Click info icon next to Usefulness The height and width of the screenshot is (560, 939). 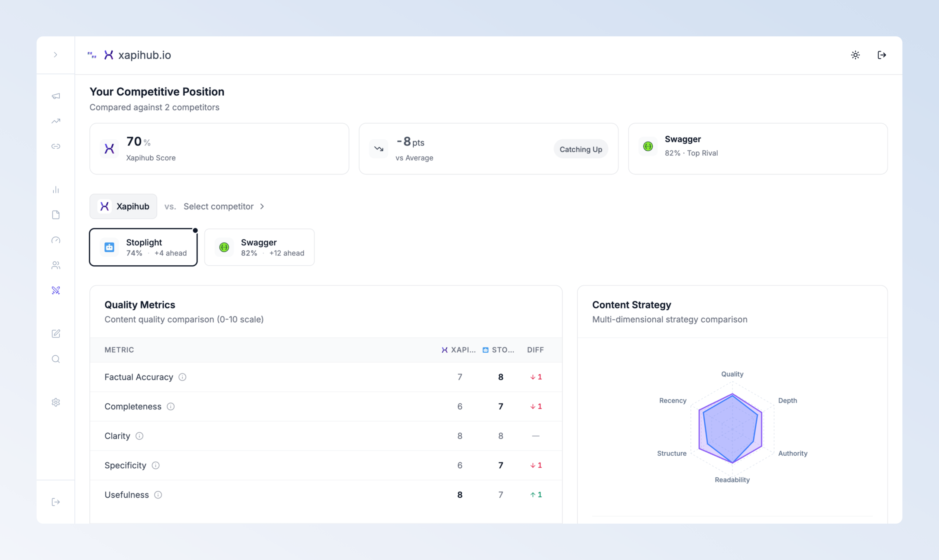158,495
